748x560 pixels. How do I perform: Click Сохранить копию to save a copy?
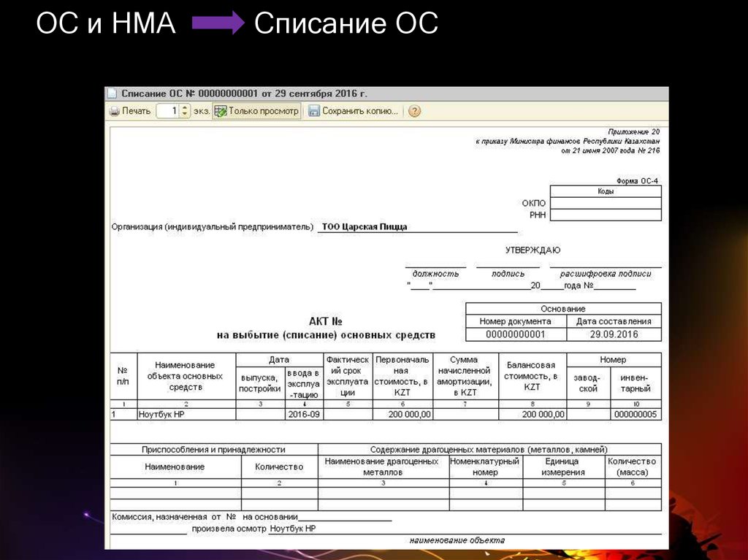pos(353,111)
